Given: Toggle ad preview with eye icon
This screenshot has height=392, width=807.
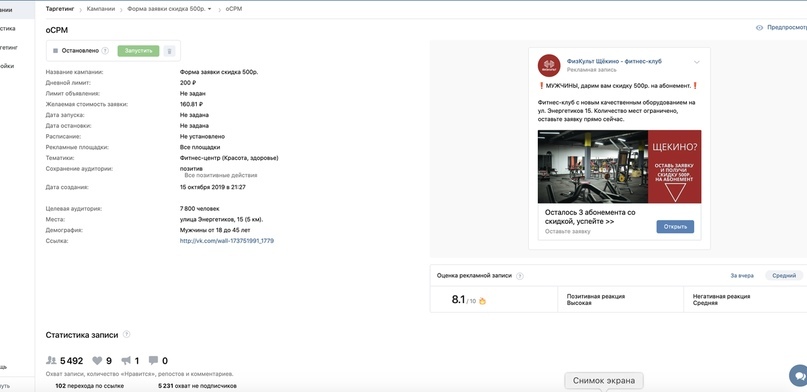Looking at the screenshot, I should [759, 28].
